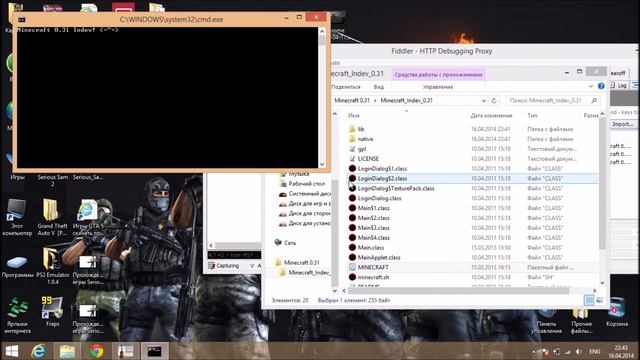Open address bar history dropdown
Viewport: 640px width, 360px height.
pyautogui.click(x=484, y=100)
